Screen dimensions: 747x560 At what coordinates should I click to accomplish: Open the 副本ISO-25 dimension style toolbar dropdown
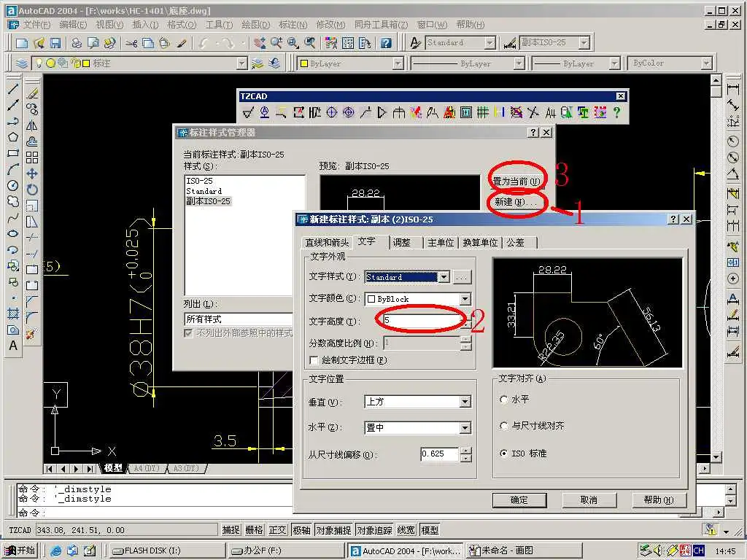(584, 43)
